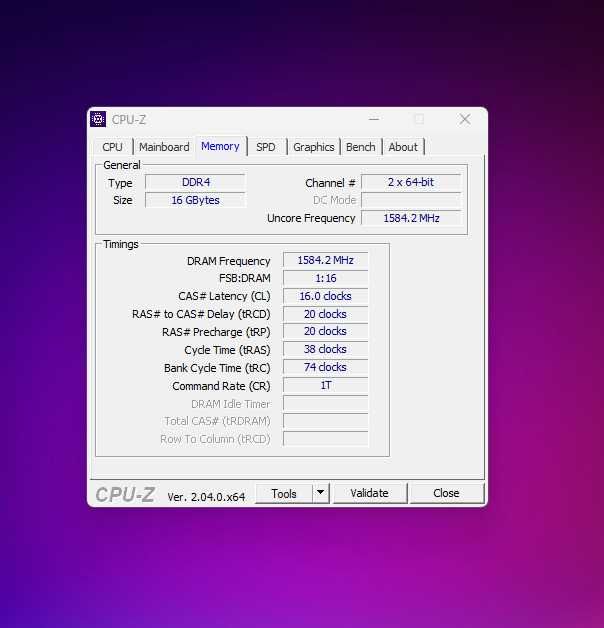604x628 pixels.
Task: Select the Uncore Frequency 1584.2 MHz value
Action: tap(411, 218)
